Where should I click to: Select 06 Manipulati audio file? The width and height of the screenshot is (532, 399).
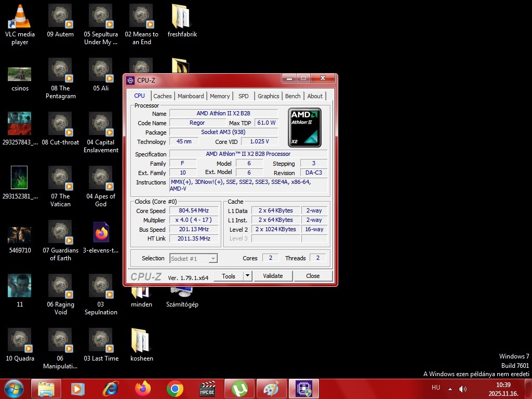pos(60,349)
